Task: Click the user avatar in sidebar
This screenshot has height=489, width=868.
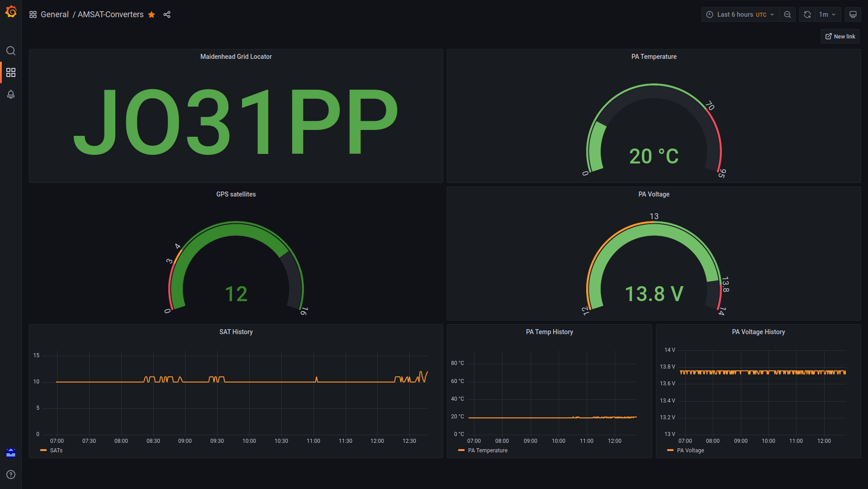Action: coord(11,453)
